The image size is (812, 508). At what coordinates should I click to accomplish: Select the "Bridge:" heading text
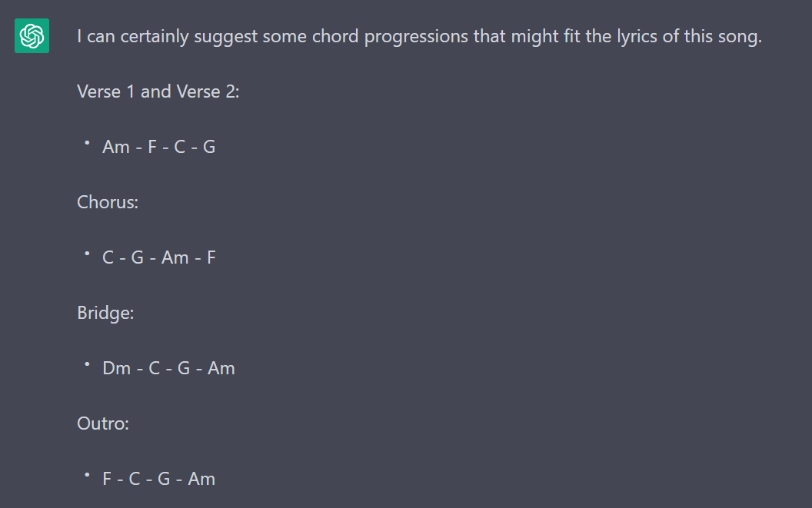105,314
